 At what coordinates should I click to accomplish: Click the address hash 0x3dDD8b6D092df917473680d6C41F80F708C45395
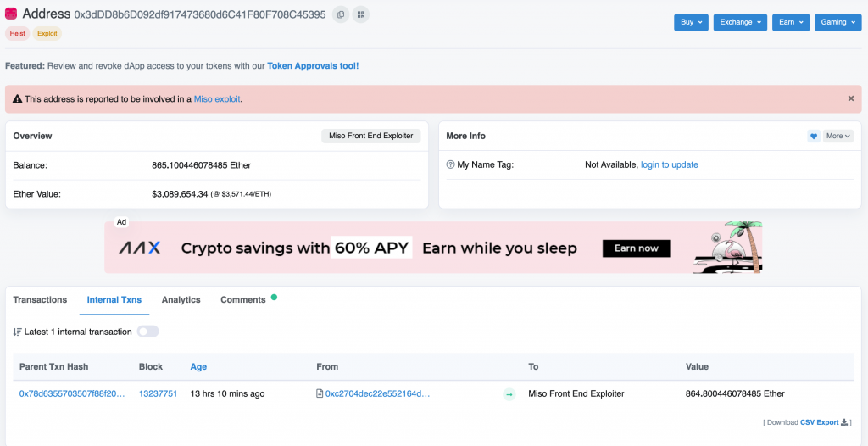click(200, 15)
